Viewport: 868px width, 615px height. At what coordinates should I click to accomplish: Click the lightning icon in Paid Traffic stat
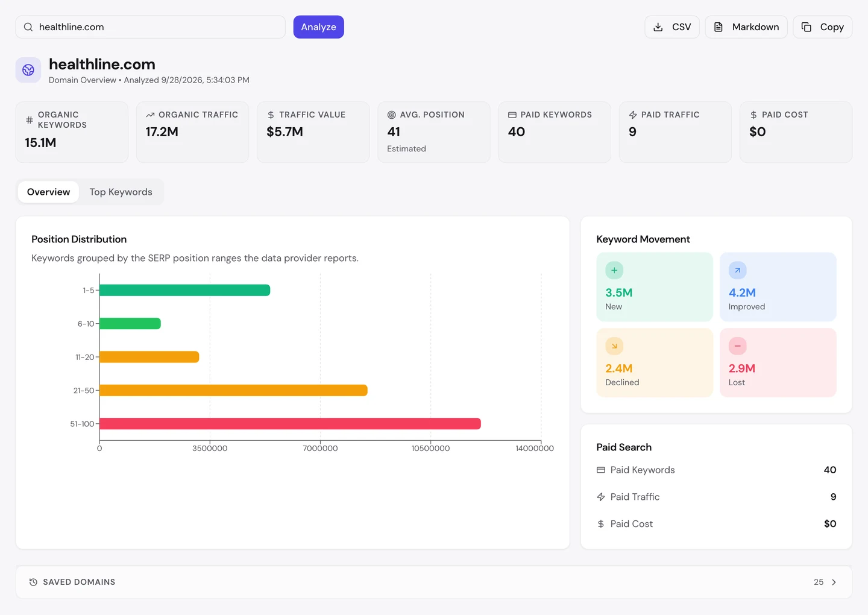pyautogui.click(x=633, y=115)
